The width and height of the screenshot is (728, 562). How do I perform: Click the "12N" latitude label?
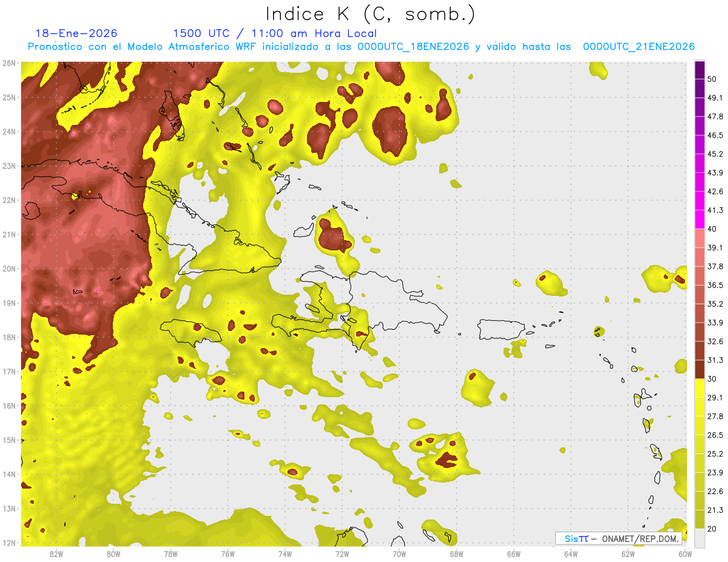(x=9, y=543)
